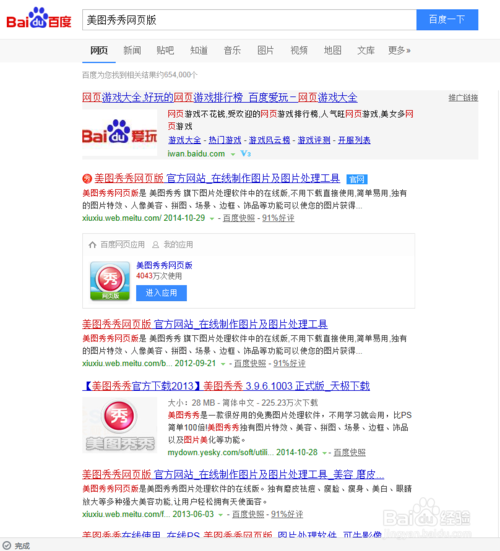Image resolution: width=500 pixels, height=551 pixels.
Task: Open the 更多» tab menu
Action: pos(399,50)
